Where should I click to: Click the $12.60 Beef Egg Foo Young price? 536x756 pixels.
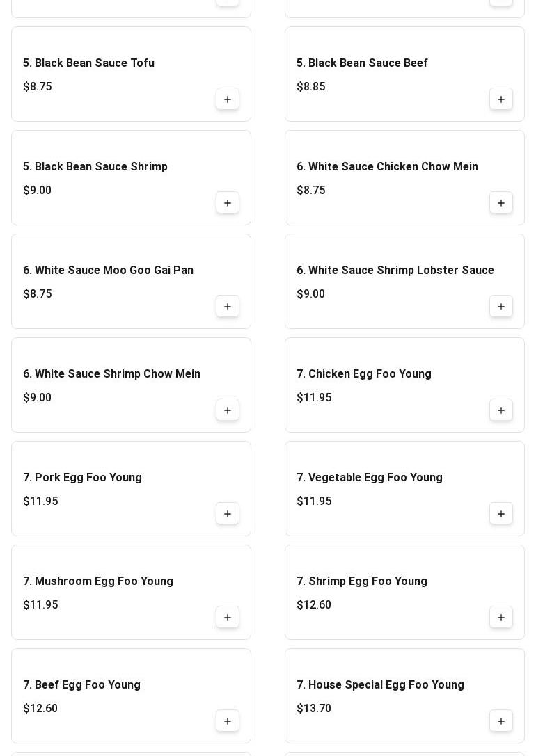[x=40, y=708]
